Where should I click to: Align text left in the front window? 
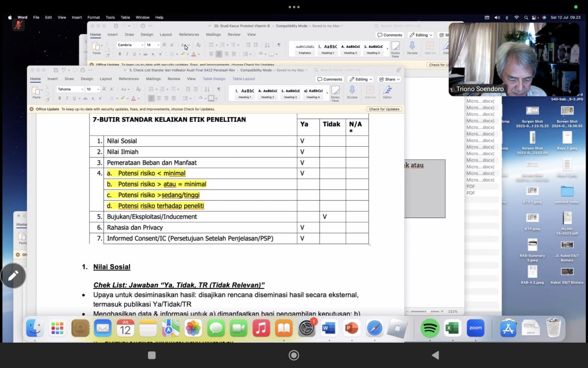coord(151,98)
